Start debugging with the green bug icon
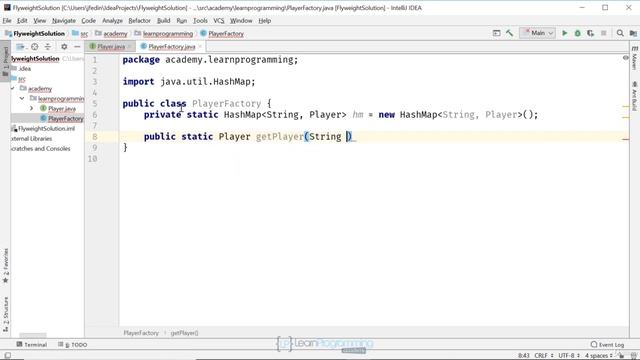Viewport: 640px width, 360px height. [x=578, y=33]
